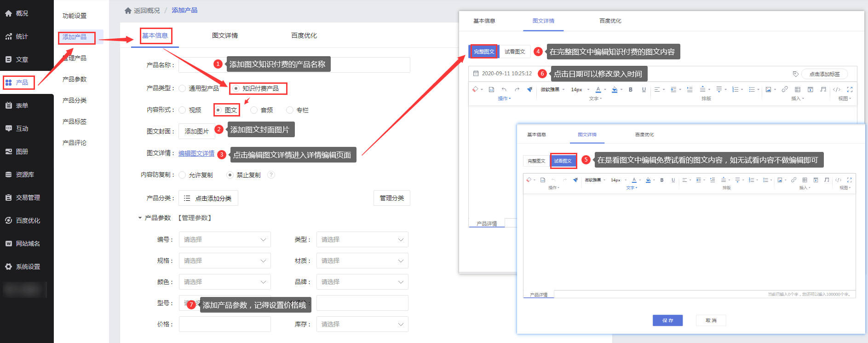Pick font color in 试看图文 editor toolbar
The height and width of the screenshot is (343, 868).
coord(634,180)
